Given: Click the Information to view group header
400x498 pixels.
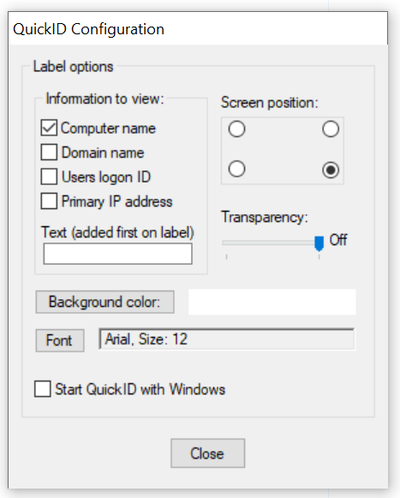Looking at the screenshot, I should pos(105,99).
